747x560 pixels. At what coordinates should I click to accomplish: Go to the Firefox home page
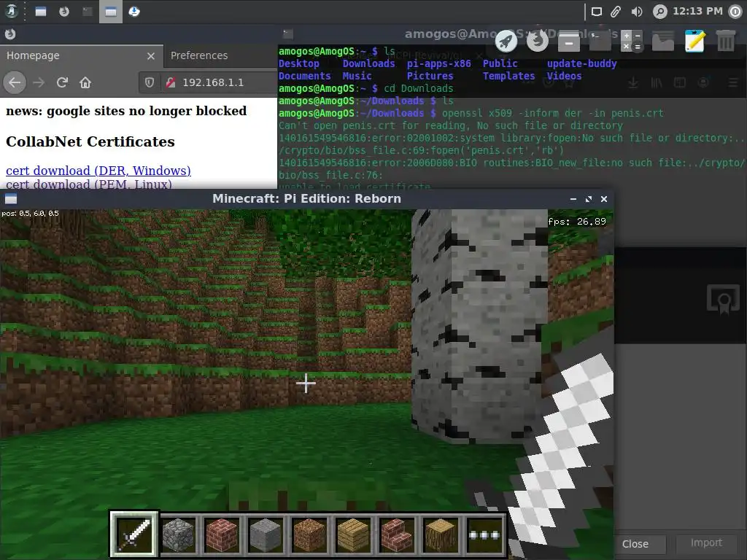[x=85, y=82]
